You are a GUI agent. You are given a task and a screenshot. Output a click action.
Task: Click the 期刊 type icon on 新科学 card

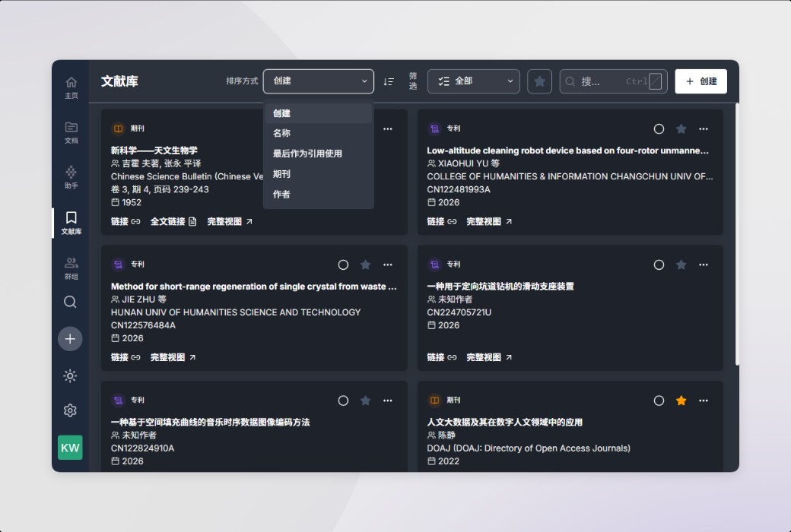[118, 128]
